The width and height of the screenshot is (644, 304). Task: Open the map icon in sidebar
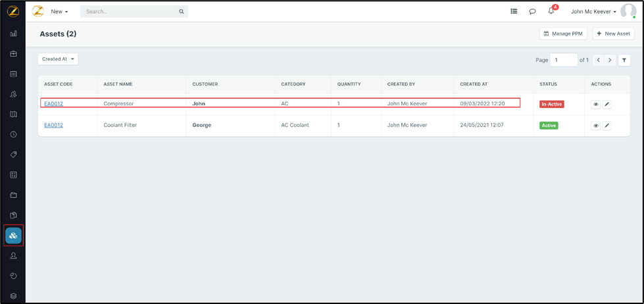(x=13, y=114)
